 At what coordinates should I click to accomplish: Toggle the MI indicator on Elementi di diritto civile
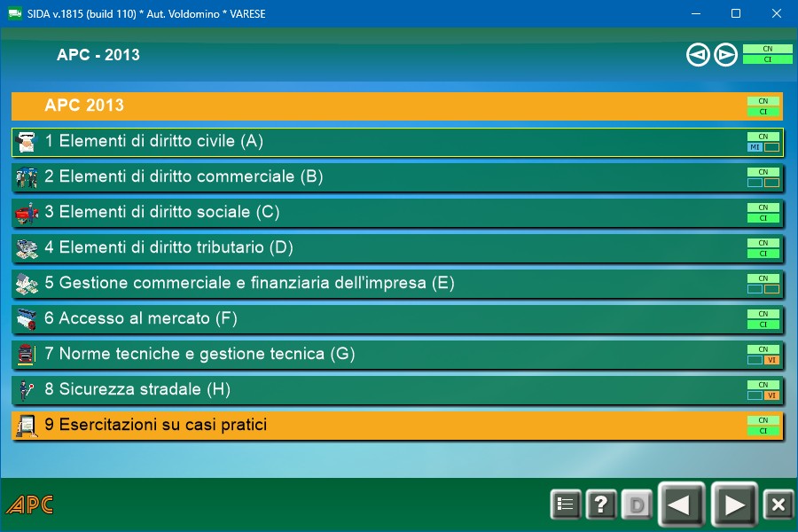755,147
